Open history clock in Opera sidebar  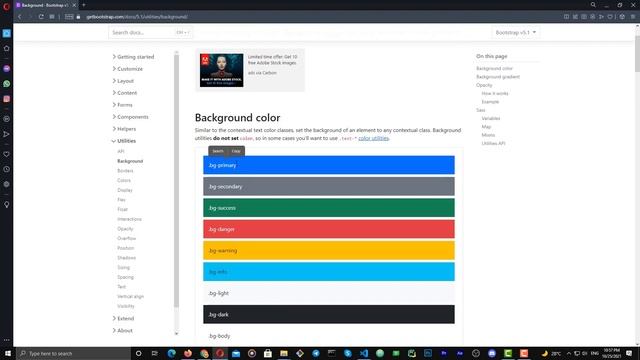pyautogui.click(x=7, y=169)
